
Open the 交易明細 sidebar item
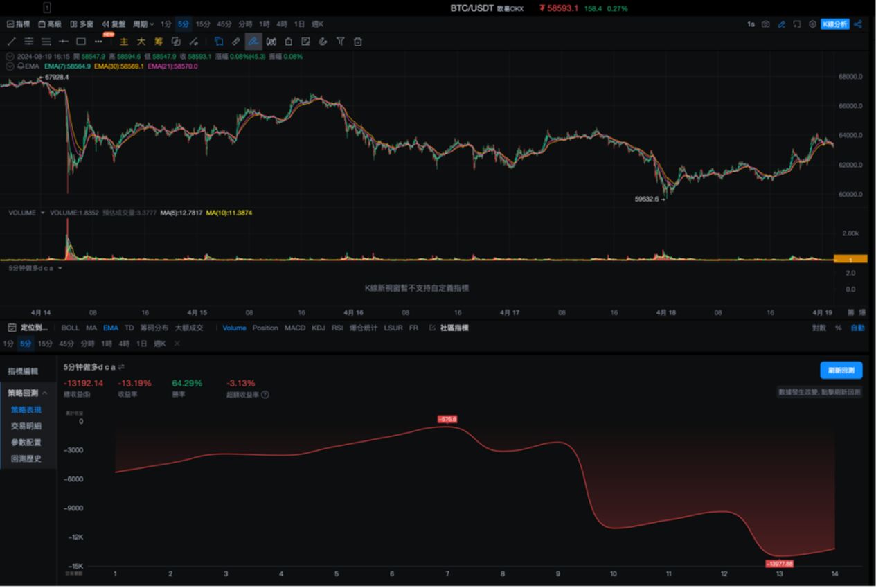coord(26,426)
